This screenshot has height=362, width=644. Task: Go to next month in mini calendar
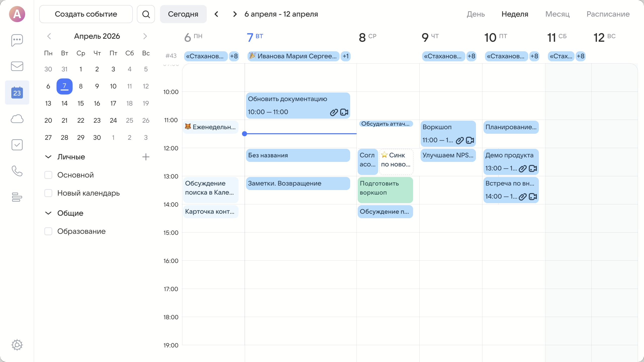[145, 36]
